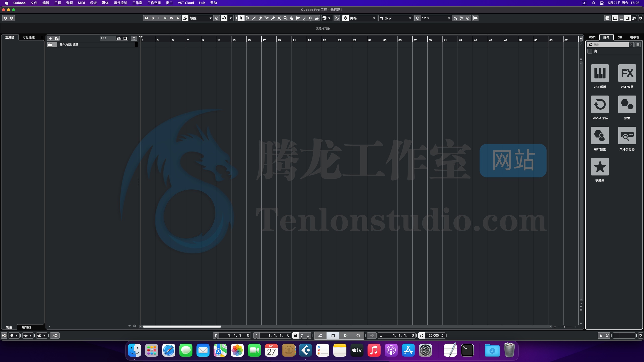Open the MIDI menu

coord(81,3)
